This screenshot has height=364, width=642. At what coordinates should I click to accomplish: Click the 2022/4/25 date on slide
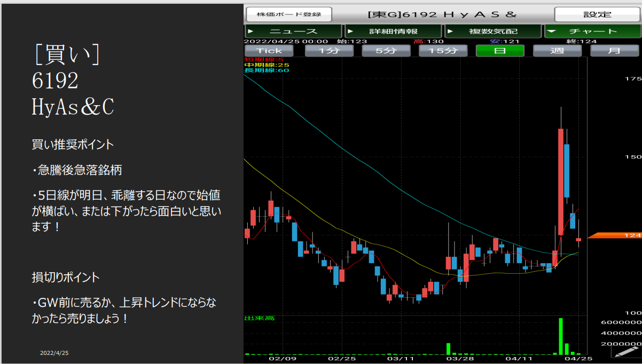coord(54,353)
